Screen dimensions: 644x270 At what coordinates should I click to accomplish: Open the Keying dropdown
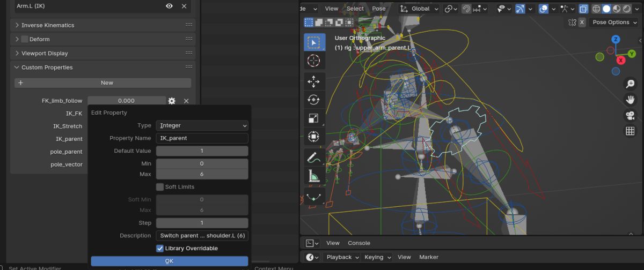tap(377, 257)
